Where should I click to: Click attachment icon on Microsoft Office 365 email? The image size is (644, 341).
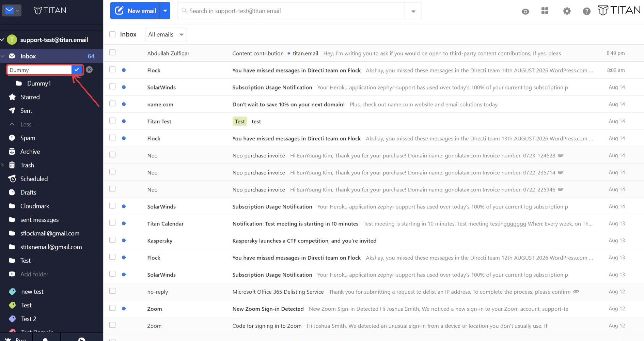576,292
